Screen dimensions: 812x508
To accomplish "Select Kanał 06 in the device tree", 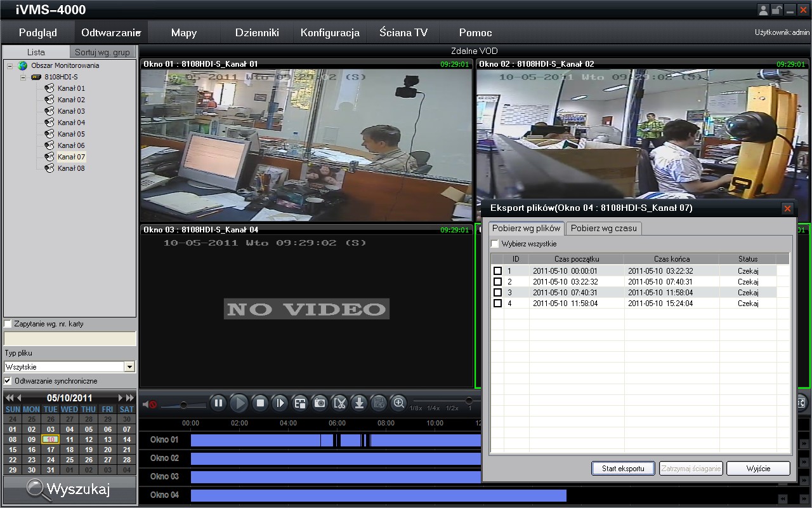I will pyautogui.click(x=71, y=145).
